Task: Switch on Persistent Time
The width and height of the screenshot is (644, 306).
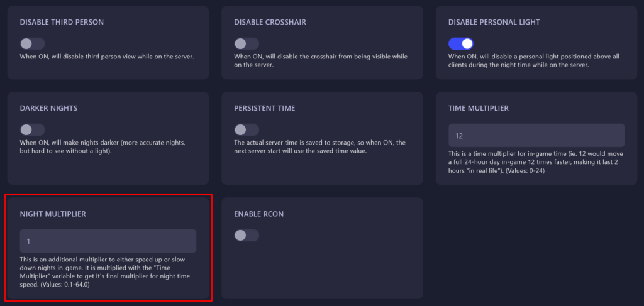Action: coord(247,130)
